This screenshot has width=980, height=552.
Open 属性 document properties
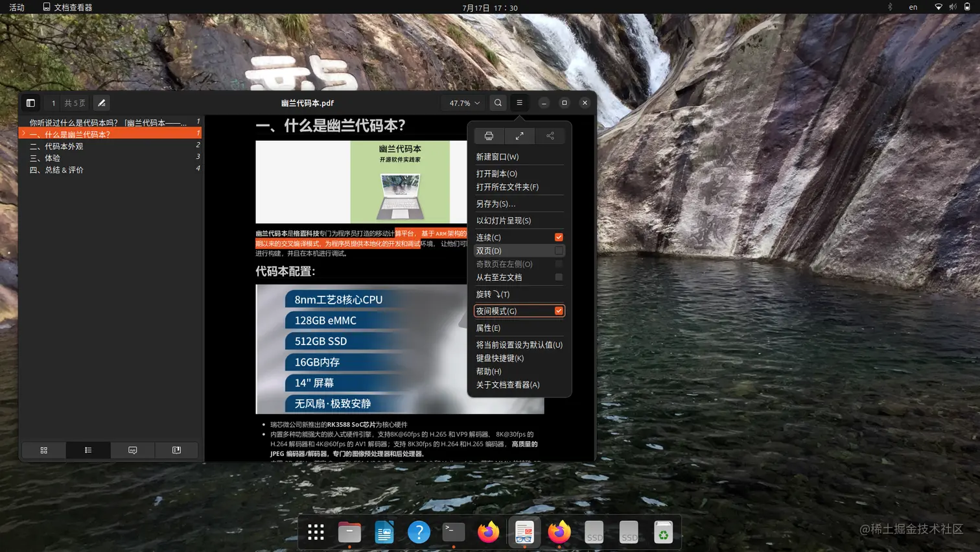click(488, 328)
